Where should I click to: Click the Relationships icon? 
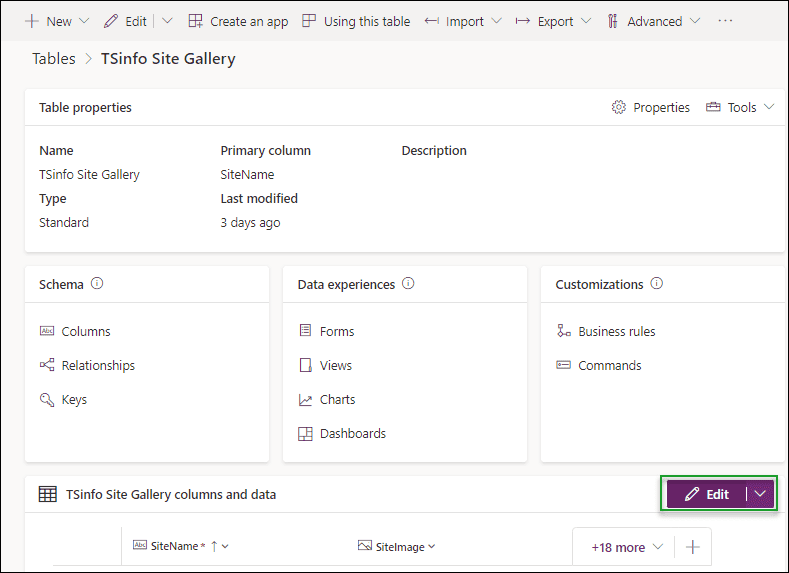pyautogui.click(x=47, y=365)
